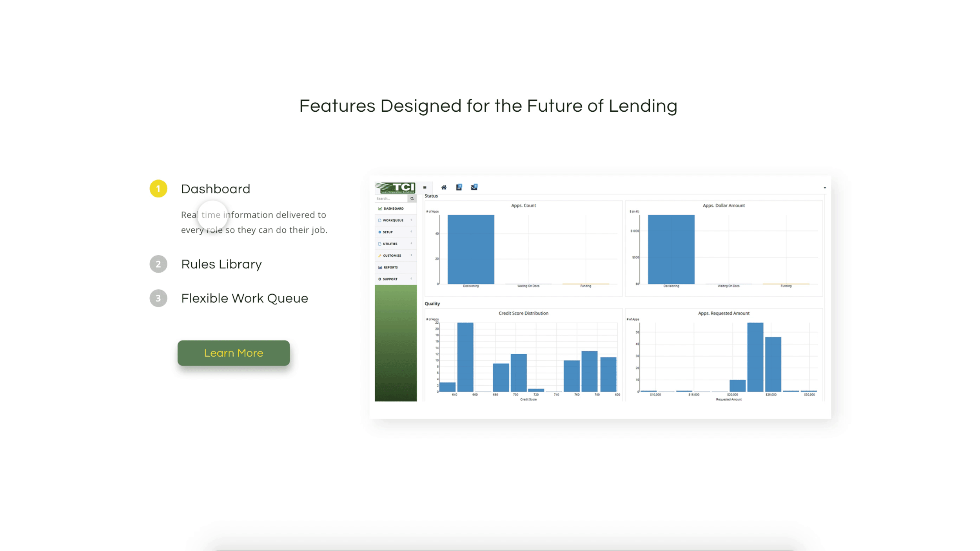Toggle the sidebar with the hamburger icon

pos(425,187)
